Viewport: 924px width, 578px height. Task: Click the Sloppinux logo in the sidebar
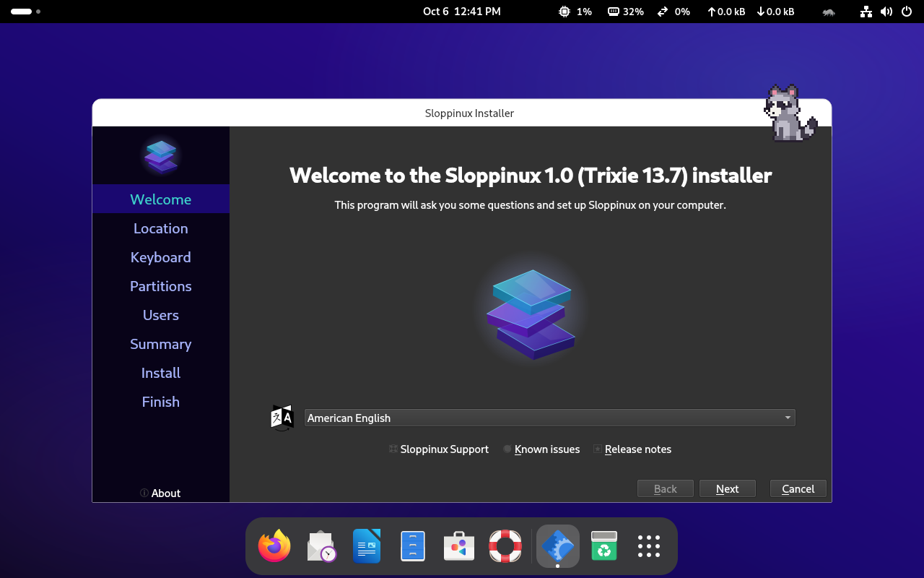161,155
